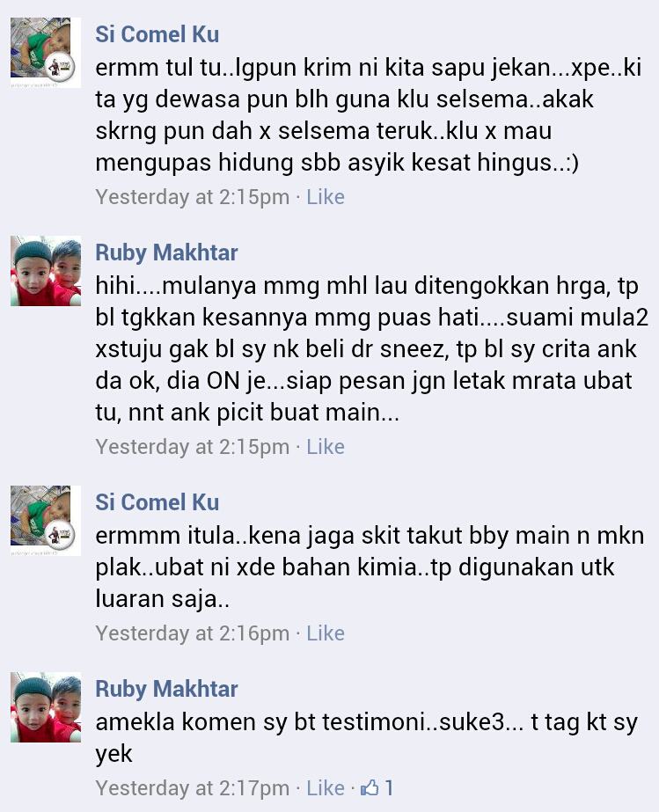This screenshot has width=659, height=812.
Task: Open the Si Comel Ku name above "ermm tul tu"
Action: point(157,34)
